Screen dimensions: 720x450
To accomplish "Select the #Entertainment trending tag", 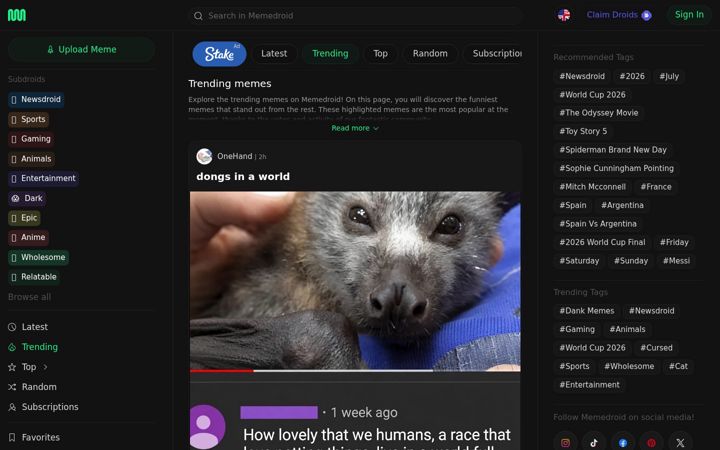I will coord(590,385).
